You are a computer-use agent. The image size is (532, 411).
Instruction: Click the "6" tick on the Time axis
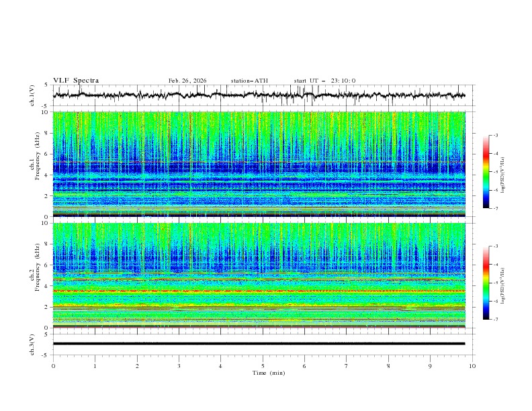coord(304,366)
